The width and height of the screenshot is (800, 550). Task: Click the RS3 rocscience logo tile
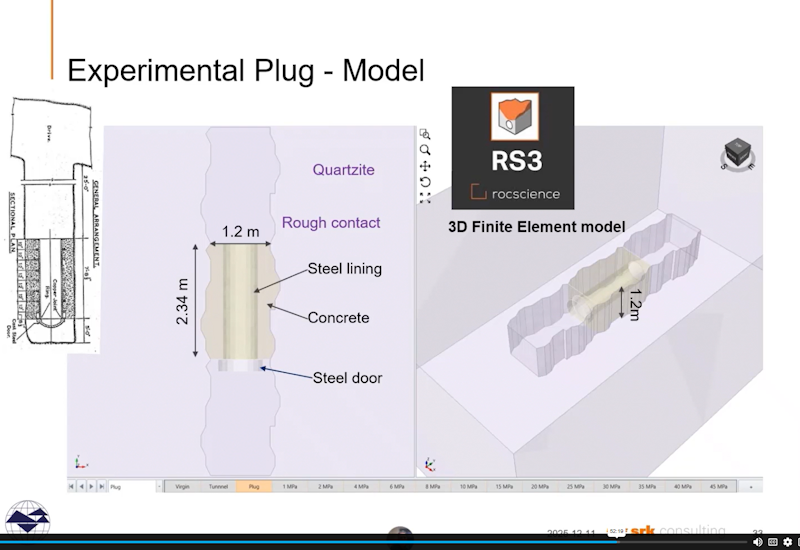[512, 147]
